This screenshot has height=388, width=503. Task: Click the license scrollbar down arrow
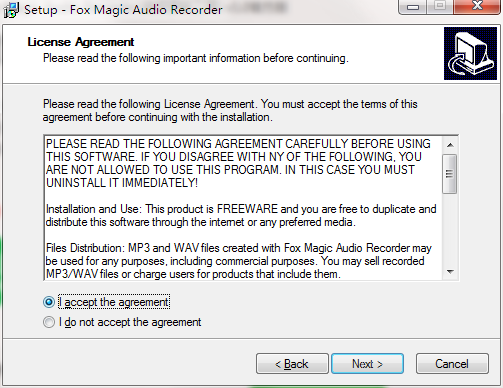click(x=450, y=272)
